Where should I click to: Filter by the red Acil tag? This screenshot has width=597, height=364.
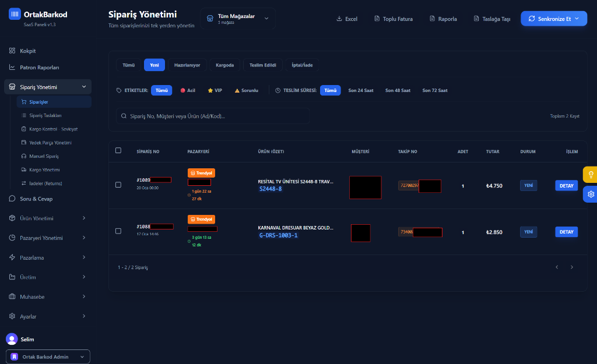pyautogui.click(x=188, y=90)
